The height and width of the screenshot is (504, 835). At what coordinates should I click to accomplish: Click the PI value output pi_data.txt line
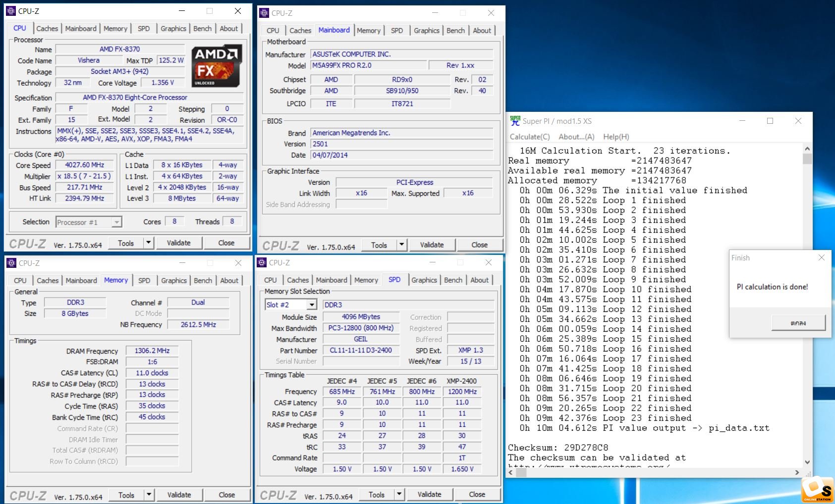[644, 428]
